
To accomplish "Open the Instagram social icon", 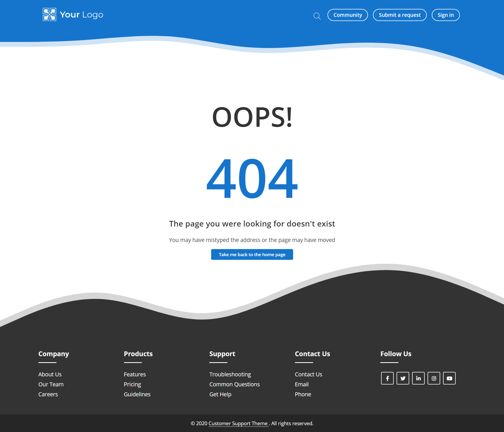I will click(x=434, y=378).
